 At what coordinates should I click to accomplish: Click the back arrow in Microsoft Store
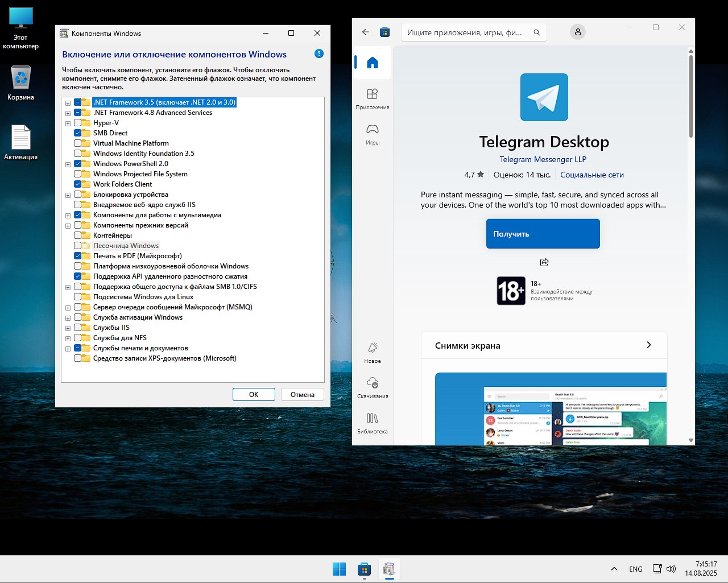[x=366, y=32]
